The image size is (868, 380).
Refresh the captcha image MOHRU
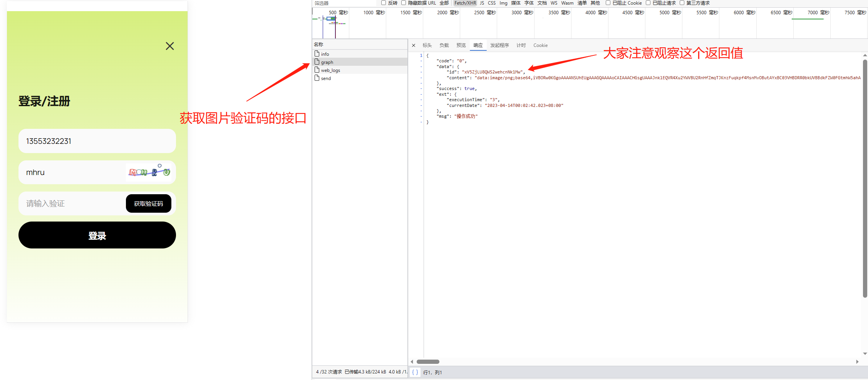pyautogui.click(x=149, y=172)
